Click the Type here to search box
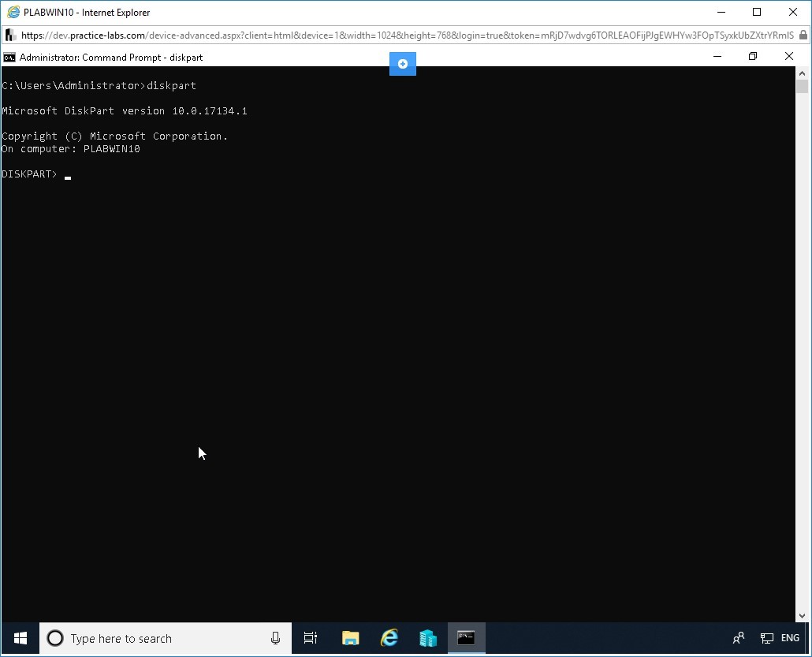812x657 pixels. [166, 638]
